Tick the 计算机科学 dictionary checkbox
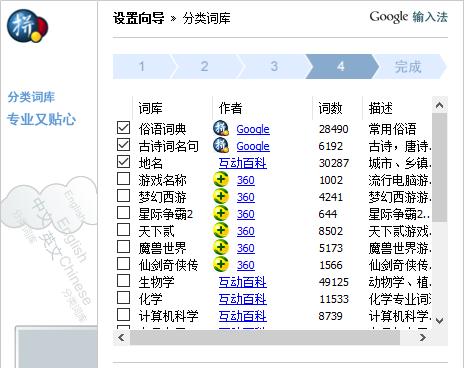The image size is (464, 368). 123,315
